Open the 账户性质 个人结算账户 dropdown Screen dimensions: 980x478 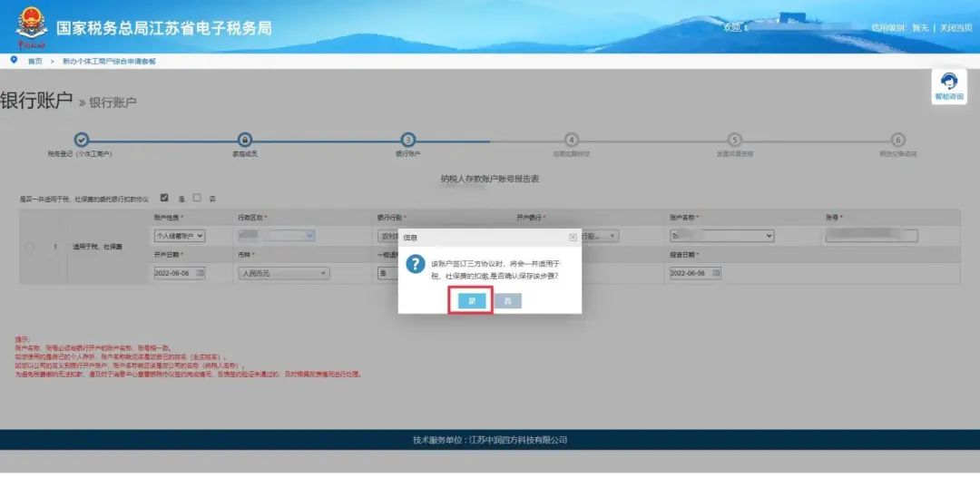click(x=180, y=236)
